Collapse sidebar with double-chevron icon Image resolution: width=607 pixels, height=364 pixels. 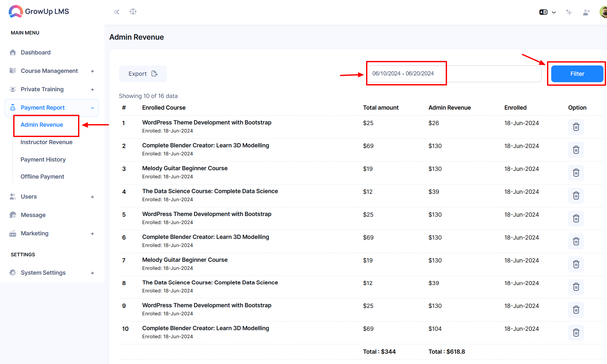pyautogui.click(x=116, y=12)
